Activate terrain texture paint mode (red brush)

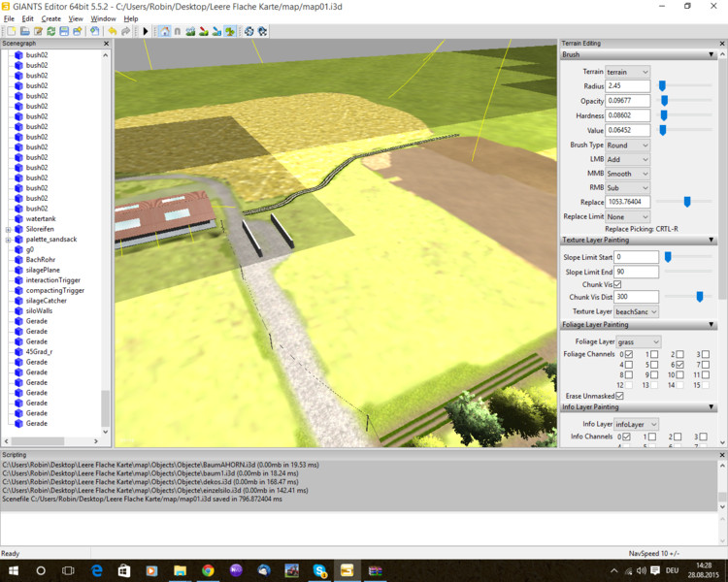point(204,31)
